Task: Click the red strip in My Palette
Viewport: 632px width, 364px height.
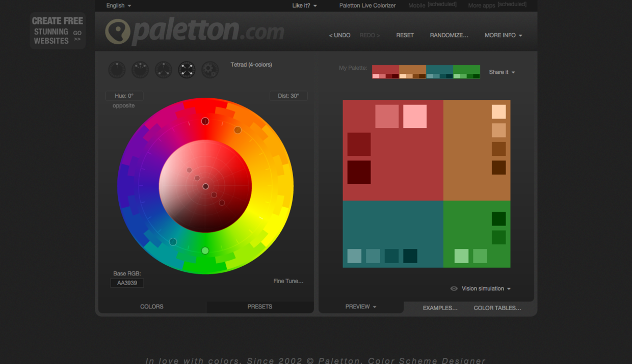Action: tap(385, 72)
